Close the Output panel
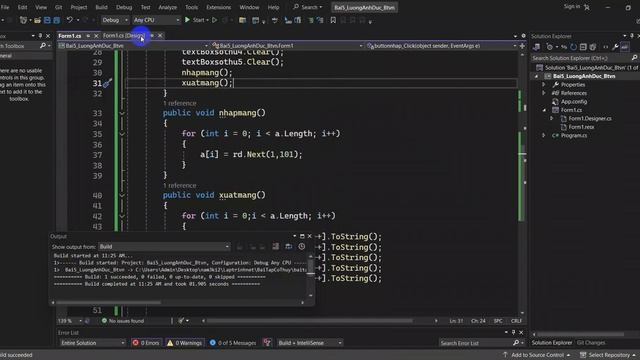Image resolution: width=640 pixels, height=360 pixels. [309, 236]
